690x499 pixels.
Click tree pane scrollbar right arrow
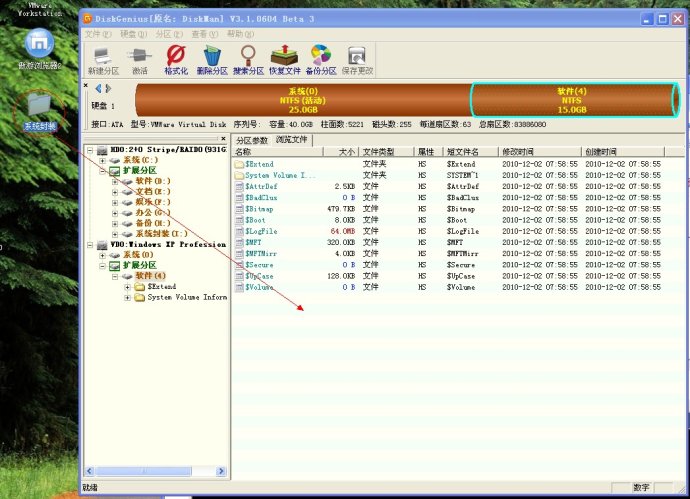click(221, 471)
